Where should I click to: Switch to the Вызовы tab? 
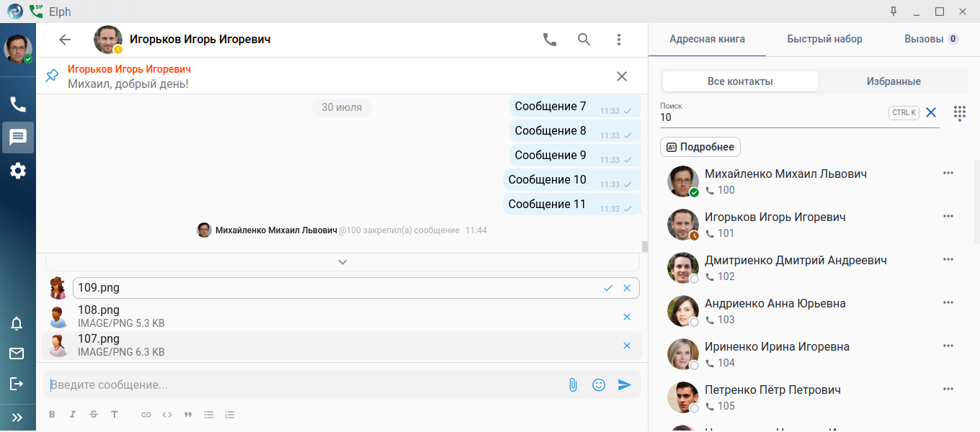click(932, 39)
